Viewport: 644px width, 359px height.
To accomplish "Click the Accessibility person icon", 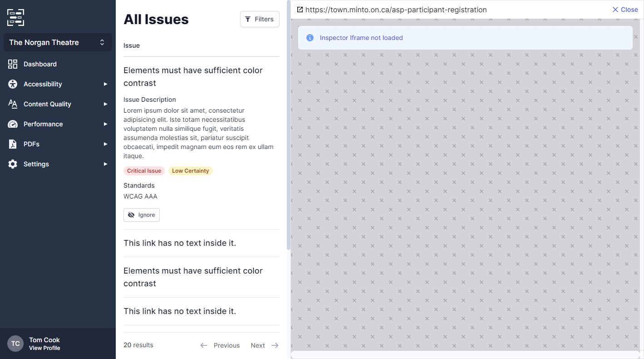I will [x=13, y=84].
